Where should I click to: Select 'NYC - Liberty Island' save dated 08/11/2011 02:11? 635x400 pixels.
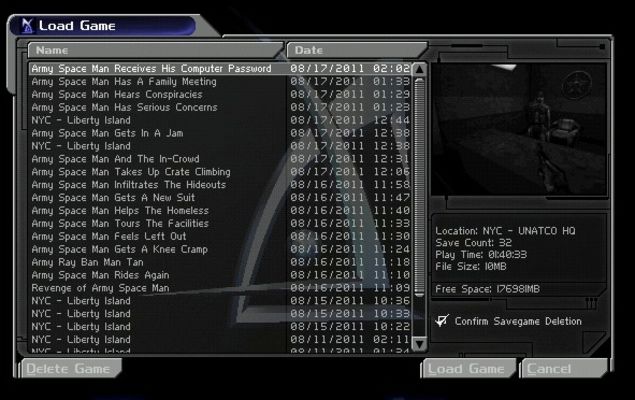[x=220, y=340]
